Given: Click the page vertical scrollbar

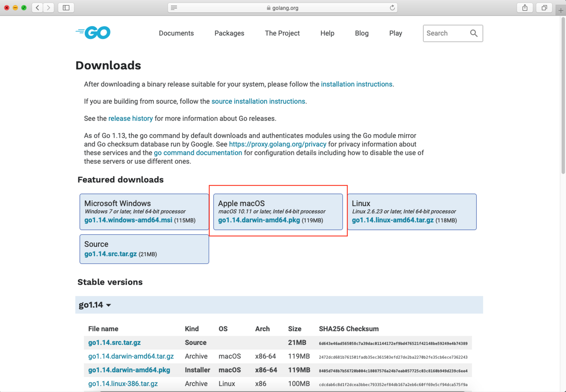Looking at the screenshot, I should pos(563,96).
